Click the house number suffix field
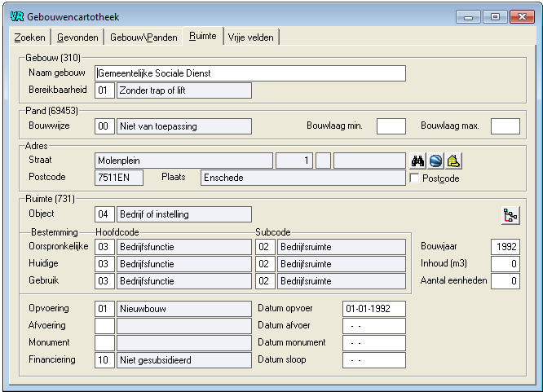 pos(323,161)
